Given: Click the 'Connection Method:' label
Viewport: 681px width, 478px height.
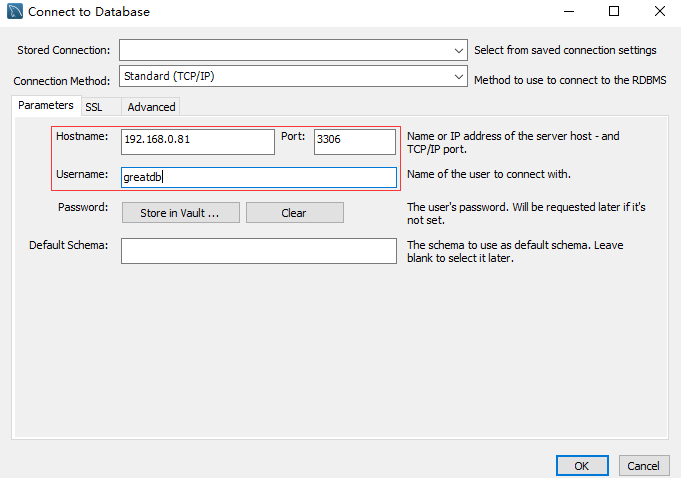Looking at the screenshot, I should coord(62,81).
